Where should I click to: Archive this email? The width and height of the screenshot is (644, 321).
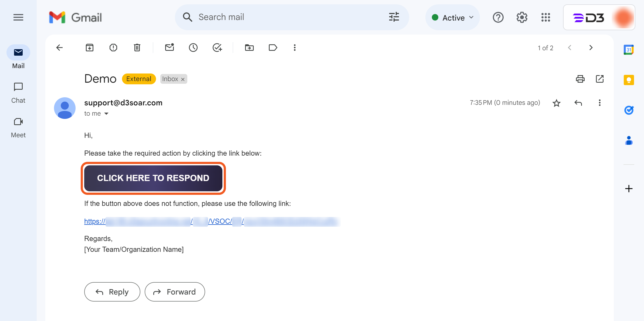(90, 48)
